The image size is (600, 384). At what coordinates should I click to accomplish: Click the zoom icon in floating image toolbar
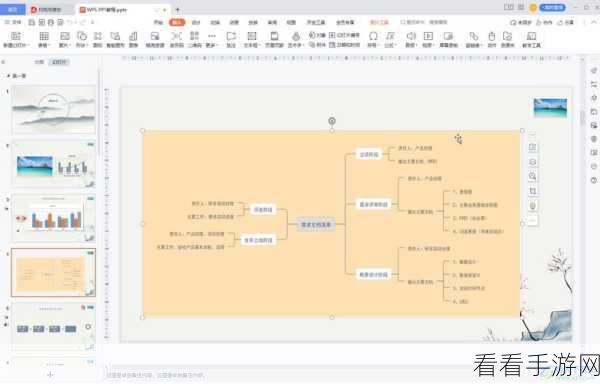click(x=533, y=176)
